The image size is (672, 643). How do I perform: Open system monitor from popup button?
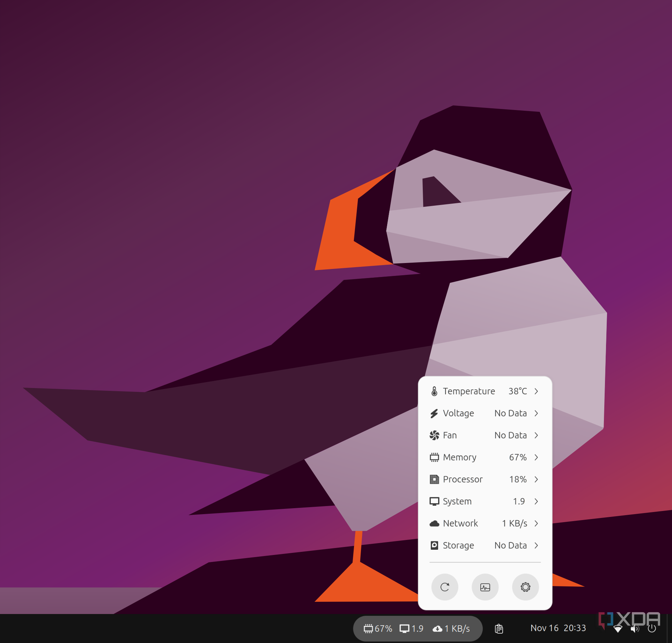pos(485,587)
